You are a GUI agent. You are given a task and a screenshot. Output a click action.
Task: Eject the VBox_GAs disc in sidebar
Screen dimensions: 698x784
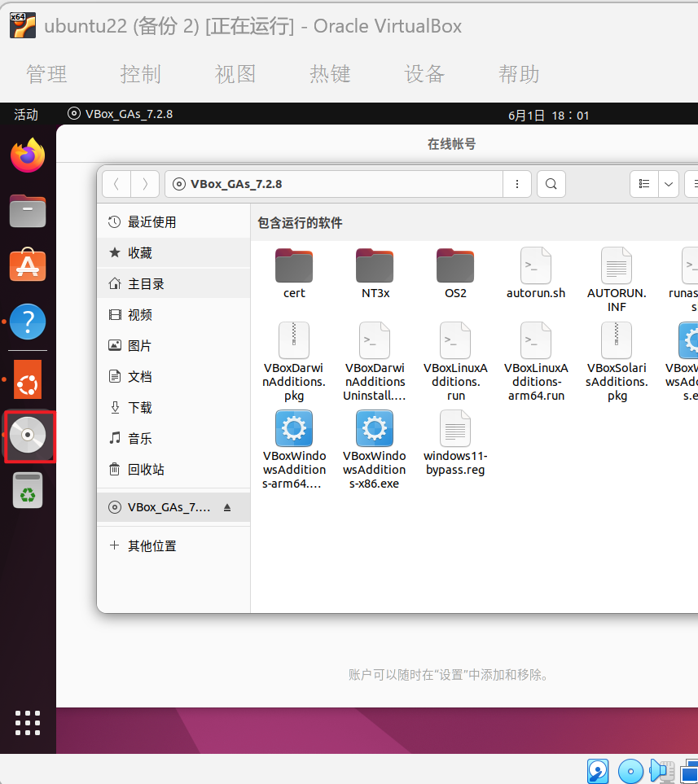[227, 507]
